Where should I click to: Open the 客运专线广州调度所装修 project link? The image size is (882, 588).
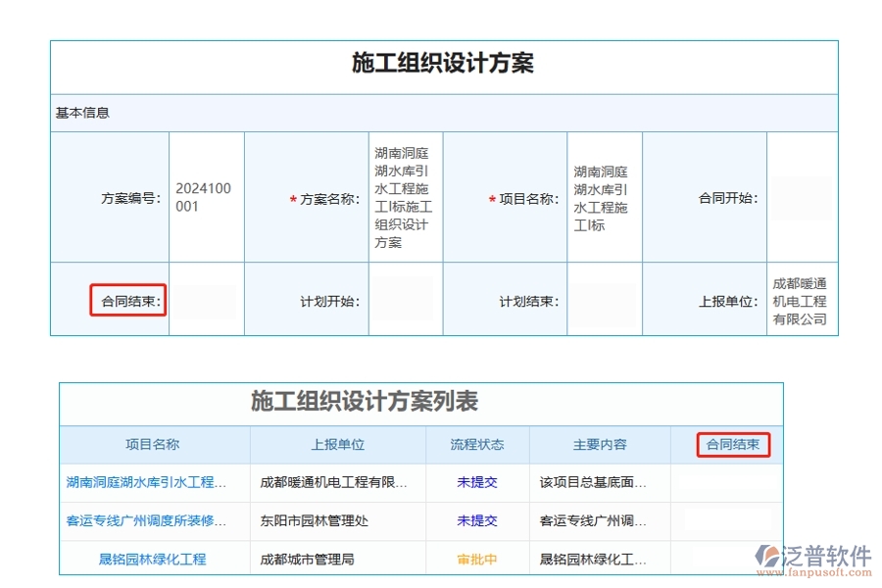click(149, 520)
